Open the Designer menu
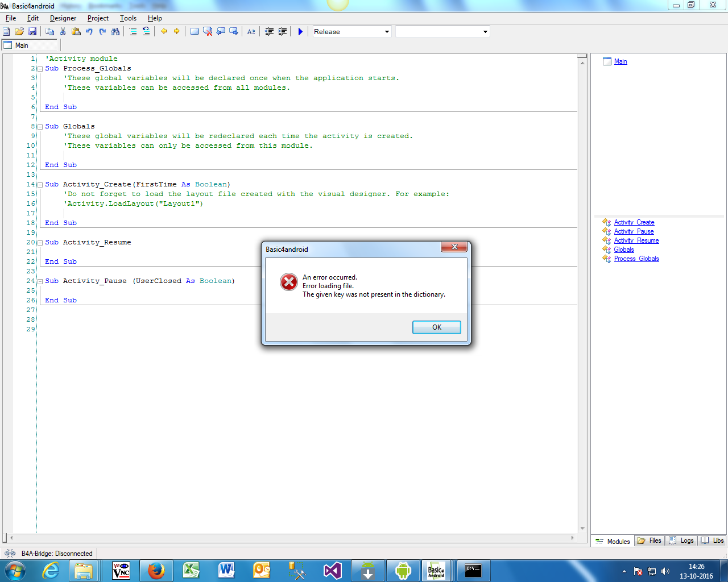 63,18
